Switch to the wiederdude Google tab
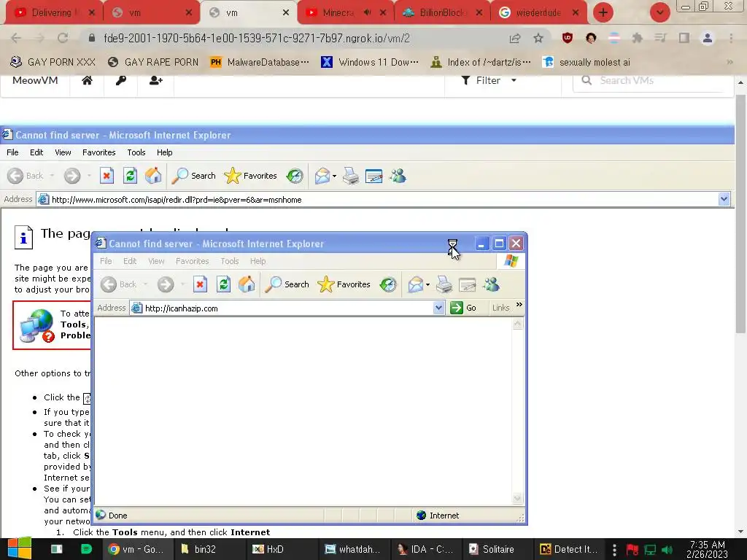Viewport: 747px width, 560px height. [x=538, y=13]
